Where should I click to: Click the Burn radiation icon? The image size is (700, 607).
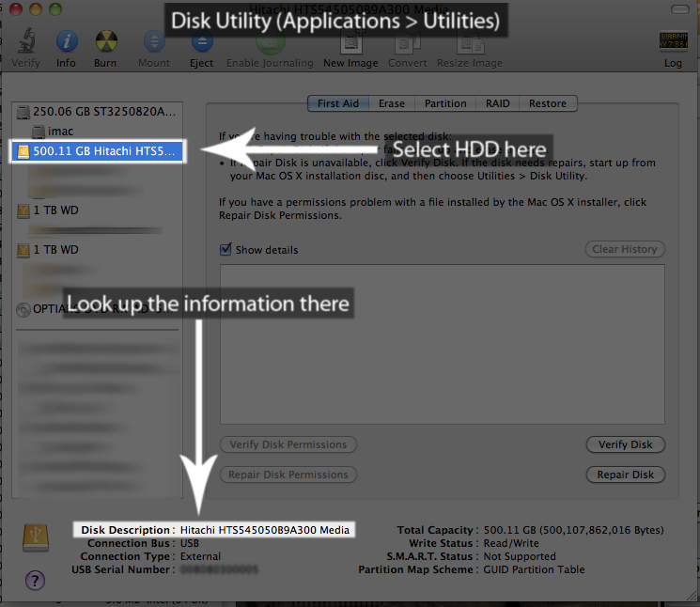tap(106, 41)
